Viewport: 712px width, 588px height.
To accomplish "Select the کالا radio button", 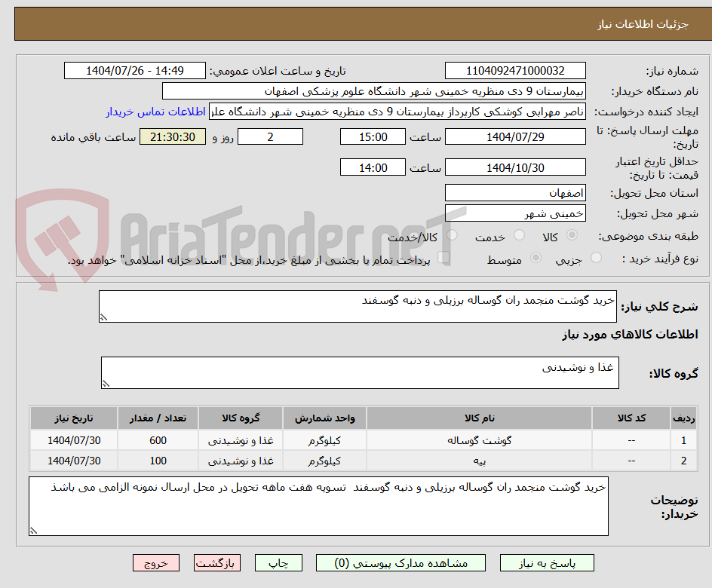I will tap(572, 235).
